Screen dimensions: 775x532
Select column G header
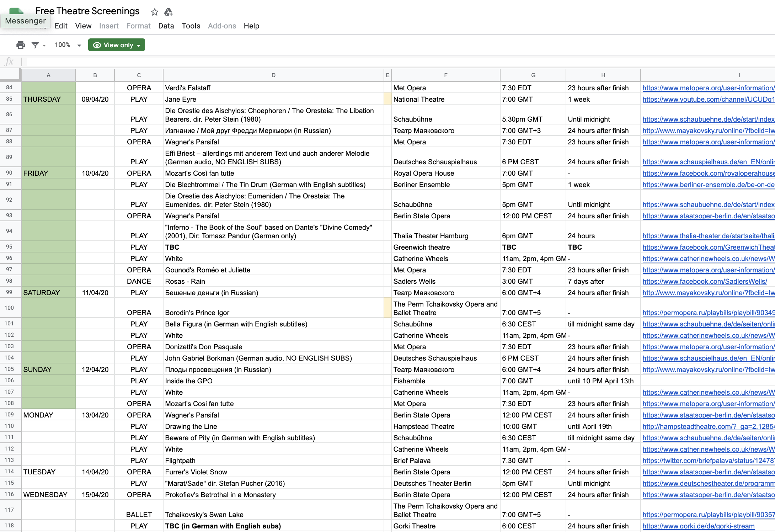click(533, 75)
